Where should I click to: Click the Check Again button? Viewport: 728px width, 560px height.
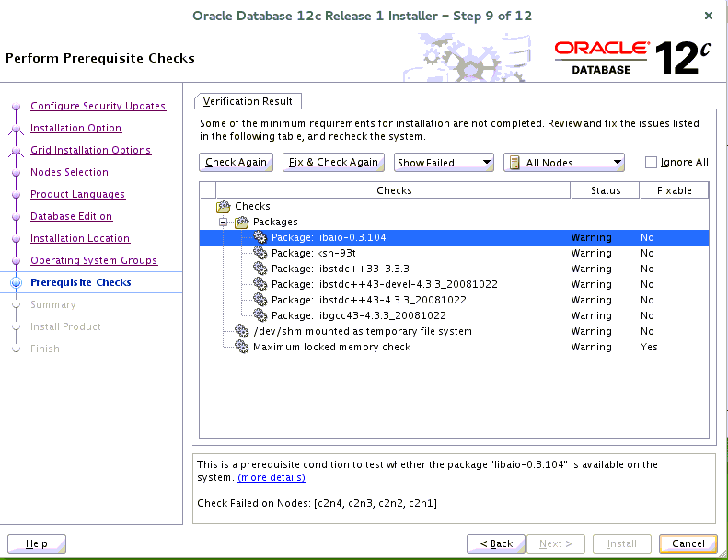point(236,163)
